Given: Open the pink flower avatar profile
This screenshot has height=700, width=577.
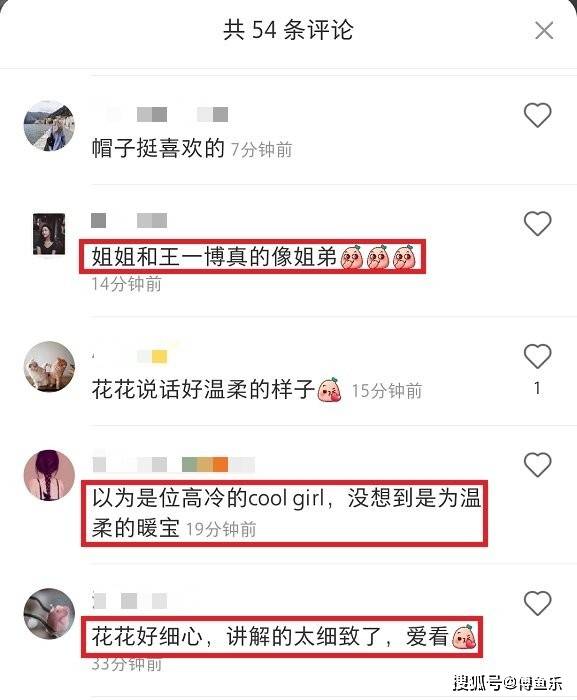Looking at the screenshot, I should [49, 613].
